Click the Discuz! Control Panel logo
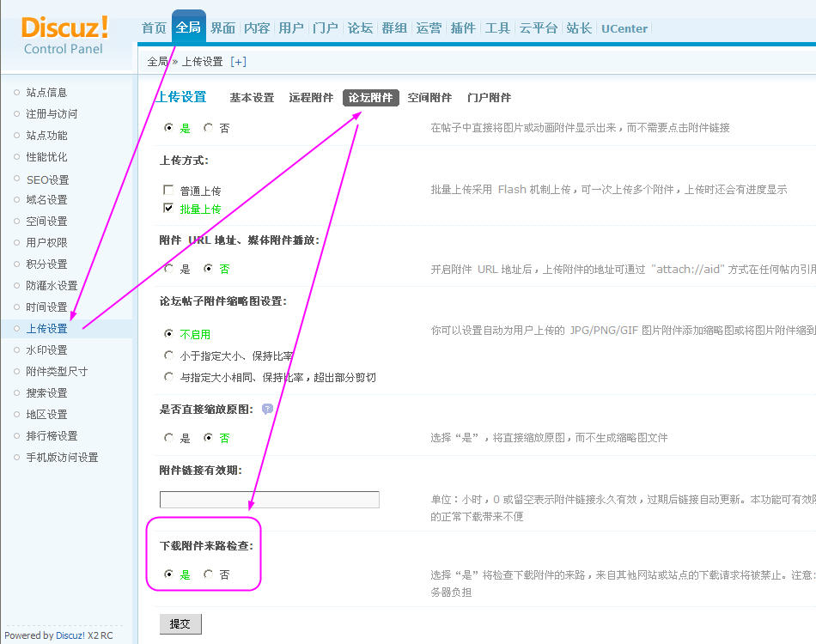816x644 pixels. (x=64, y=35)
